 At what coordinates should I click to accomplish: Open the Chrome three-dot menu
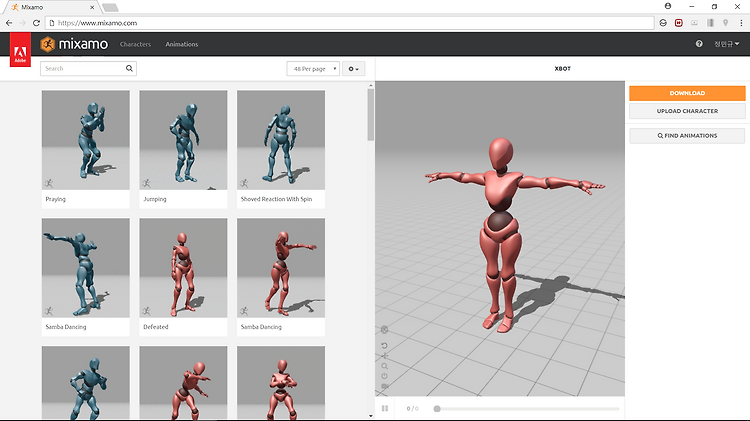coord(741,22)
